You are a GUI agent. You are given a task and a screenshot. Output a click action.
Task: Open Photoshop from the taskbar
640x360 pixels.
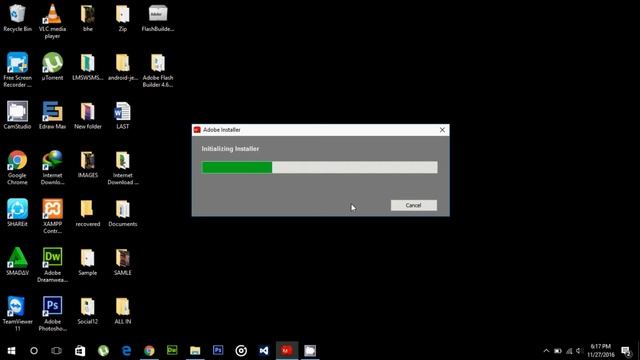pyautogui.click(x=218, y=351)
